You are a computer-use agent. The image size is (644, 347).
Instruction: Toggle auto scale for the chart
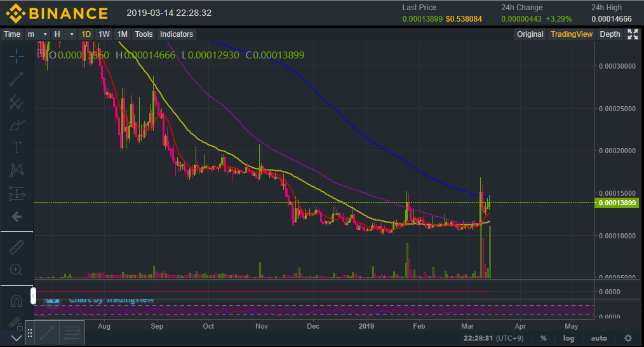click(x=599, y=338)
